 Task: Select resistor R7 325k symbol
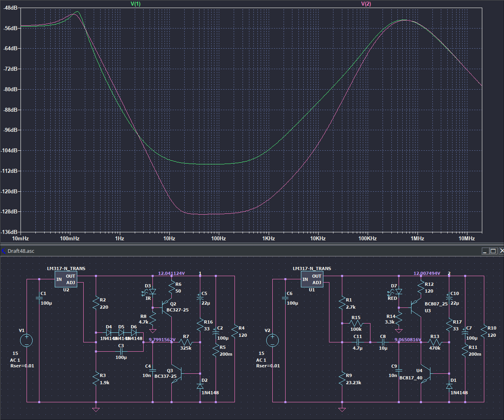tap(185, 342)
